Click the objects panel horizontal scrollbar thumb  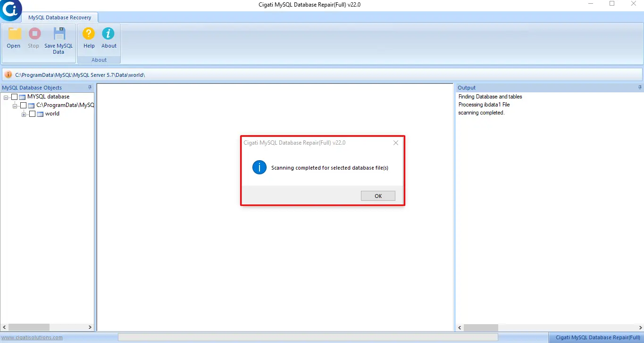[29, 327]
